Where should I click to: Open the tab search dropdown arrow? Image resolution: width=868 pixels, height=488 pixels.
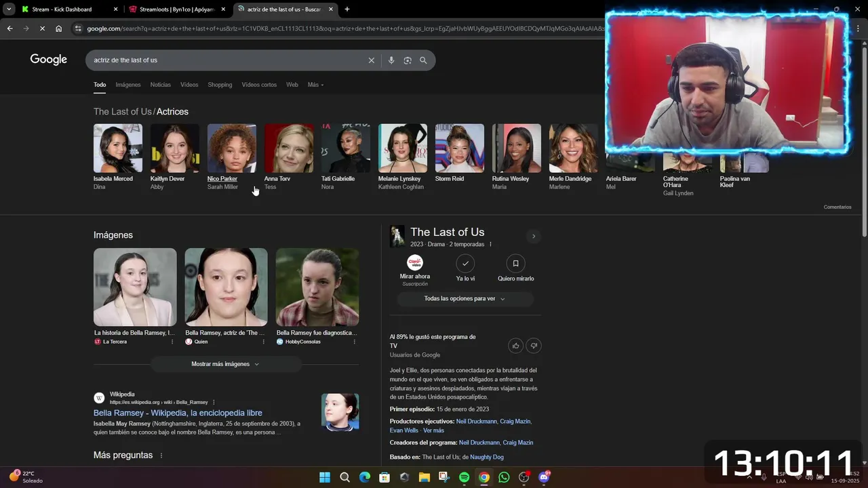click(x=9, y=9)
